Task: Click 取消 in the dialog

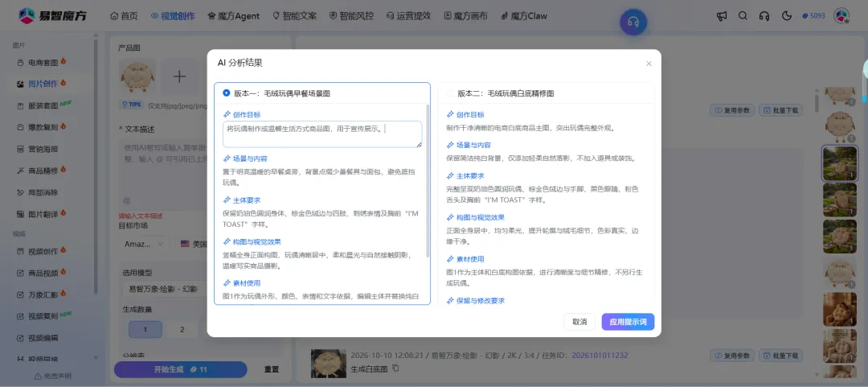Action: (579, 322)
